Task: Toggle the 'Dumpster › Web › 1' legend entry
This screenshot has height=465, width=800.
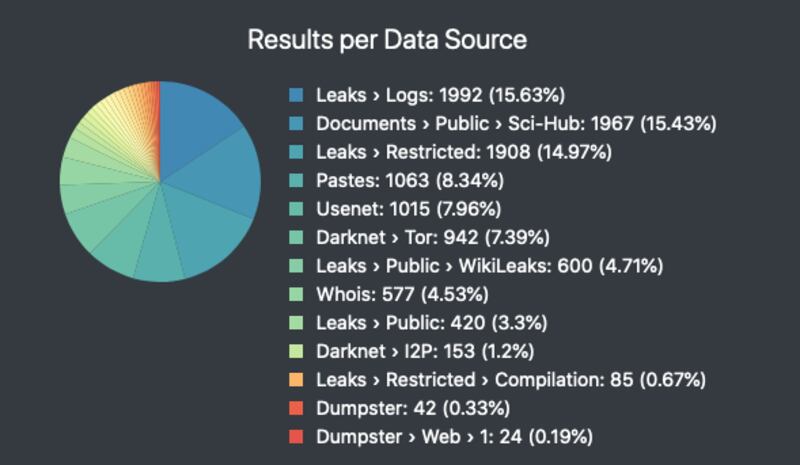Action: [454, 437]
